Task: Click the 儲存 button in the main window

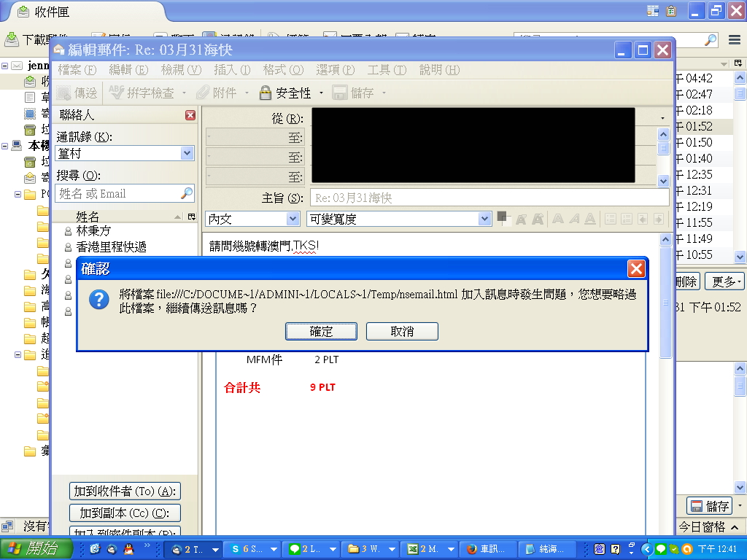Action: tap(710, 506)
